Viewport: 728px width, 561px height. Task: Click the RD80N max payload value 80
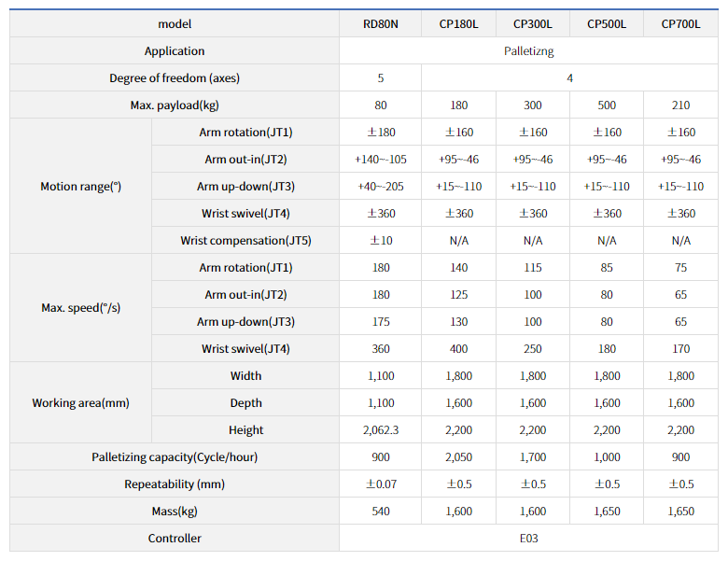click(380, 105)
